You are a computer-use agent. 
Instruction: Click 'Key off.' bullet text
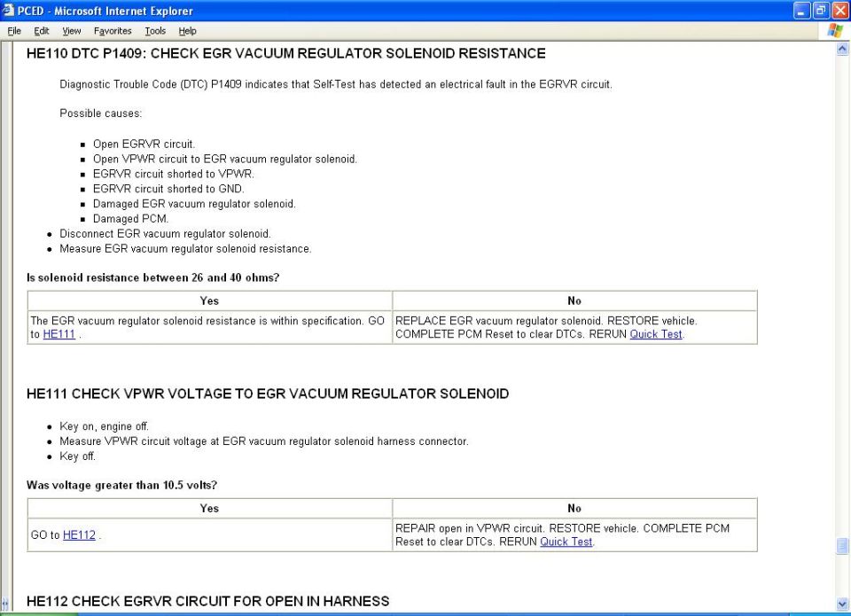pos(78,456)
